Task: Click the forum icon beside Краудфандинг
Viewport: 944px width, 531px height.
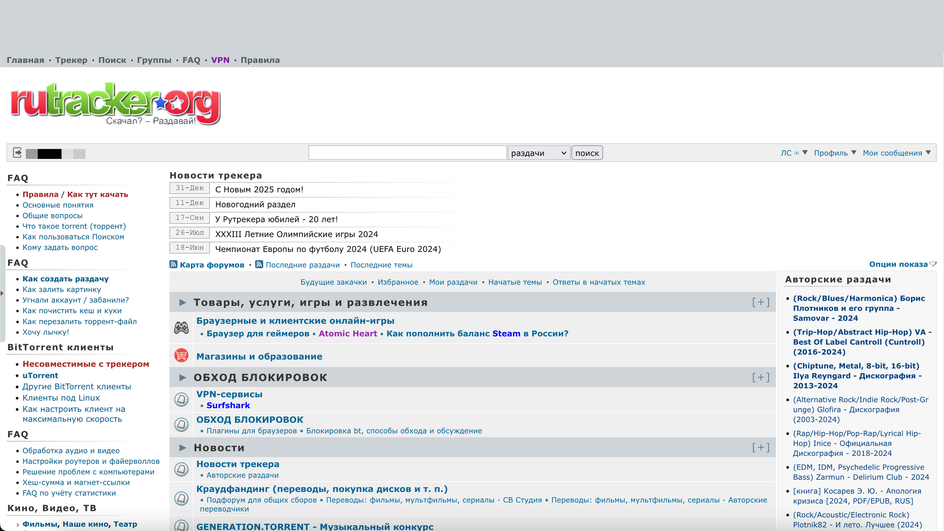Action: point(181,498)
